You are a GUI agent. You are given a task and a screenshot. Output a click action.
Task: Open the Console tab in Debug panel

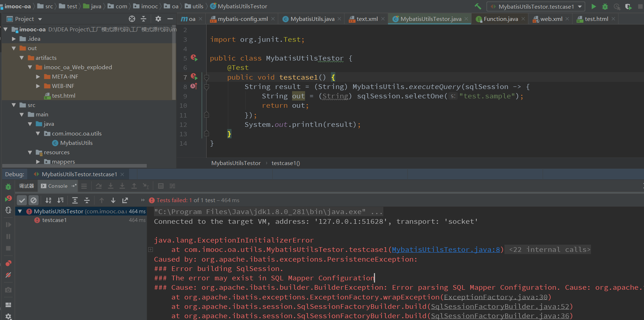pyautogui.click(x=58, y=186)
